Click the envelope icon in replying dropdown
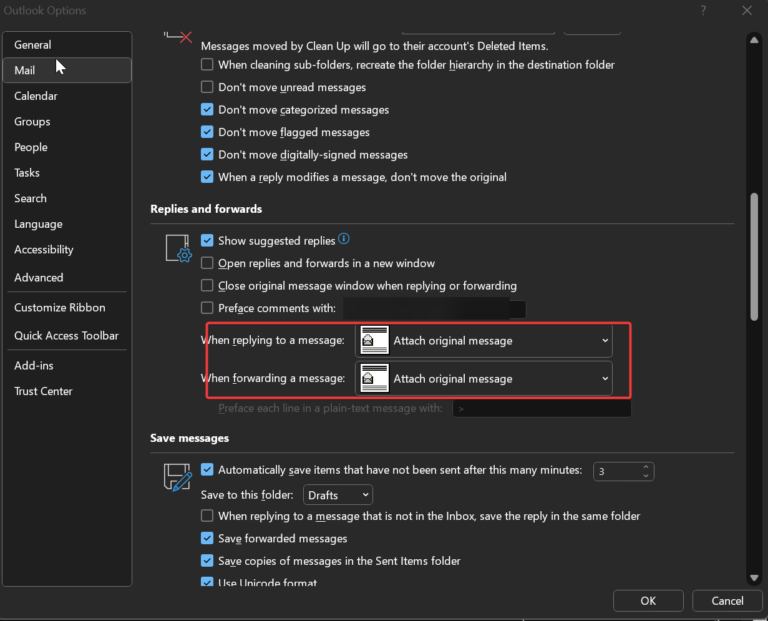The image size is (768, 621). pyautogui.click(x=374, y=340)
